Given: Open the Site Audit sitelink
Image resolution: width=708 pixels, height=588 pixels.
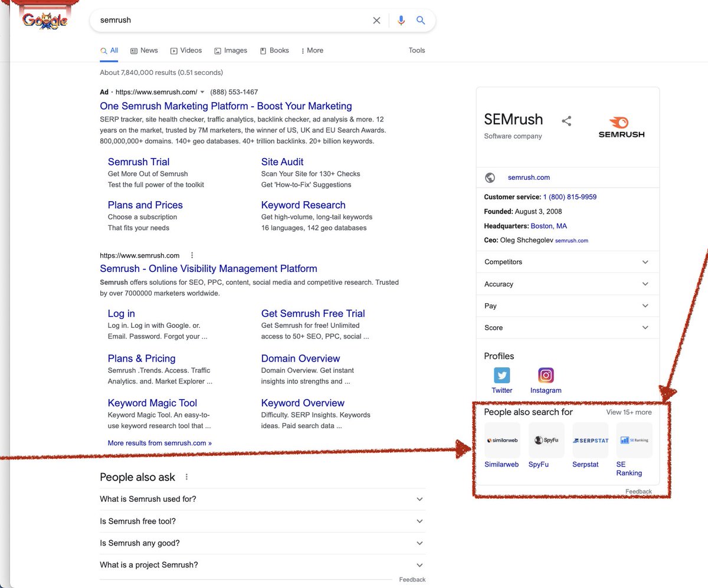Looking at the screenshot, I should pos(283,162).
